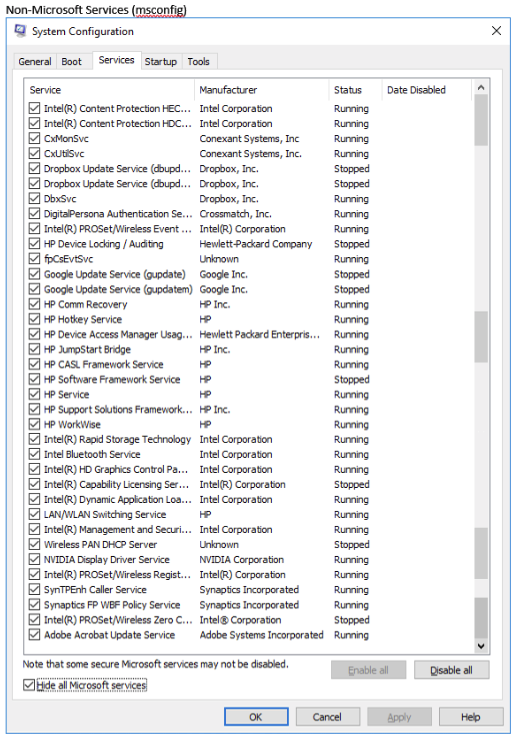The height and width of the screenshot is (738, 517).
Task: Uncheck Wireless PAN DHCP Server checkbox
Action: (x=34, y=545)
